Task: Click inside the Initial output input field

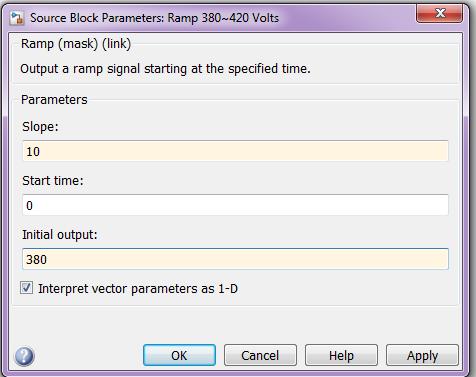Action: 235,259
